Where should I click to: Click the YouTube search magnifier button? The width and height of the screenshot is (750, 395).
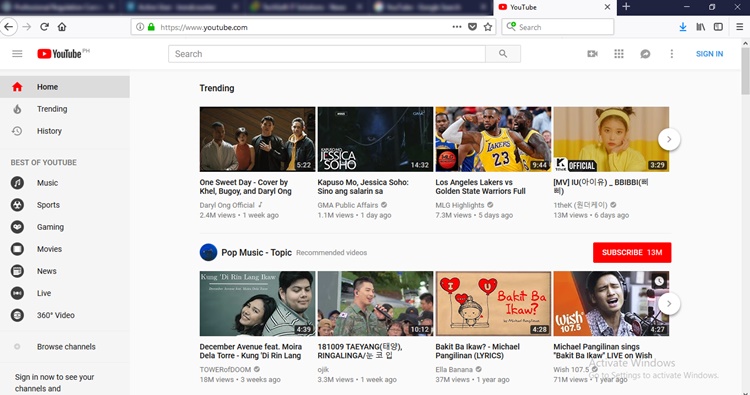[503, 54]
